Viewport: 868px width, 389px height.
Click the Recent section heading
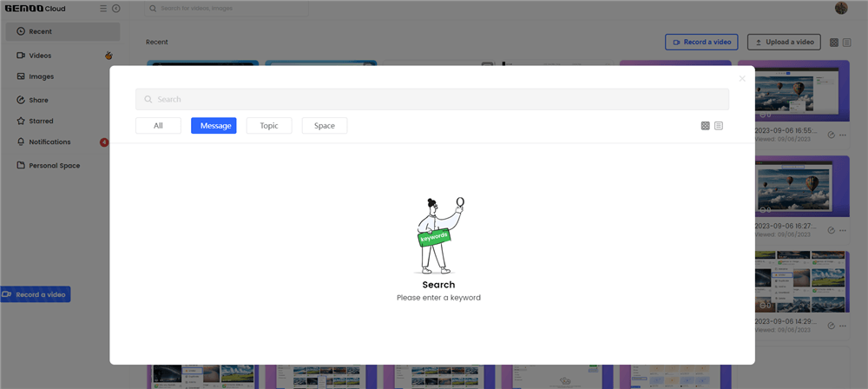pos(156,43)
